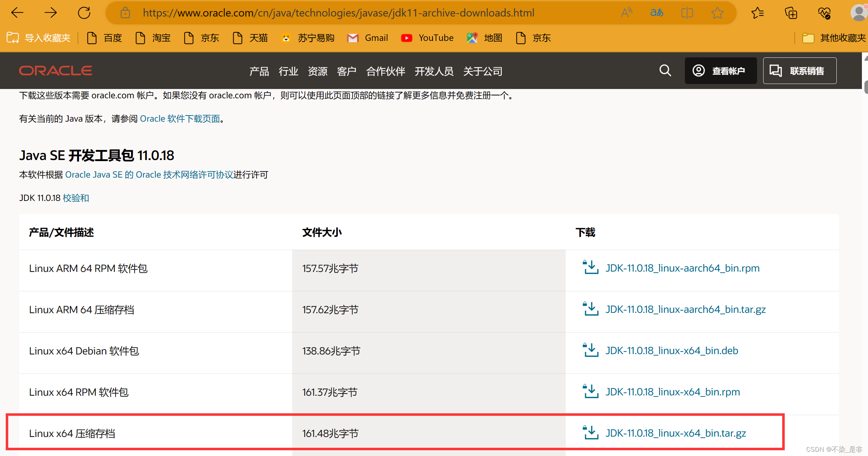Viewport: 868px width, 456px height.
Task: Open the 京东 bookmark next to 地图
Action: pos(533,38)
